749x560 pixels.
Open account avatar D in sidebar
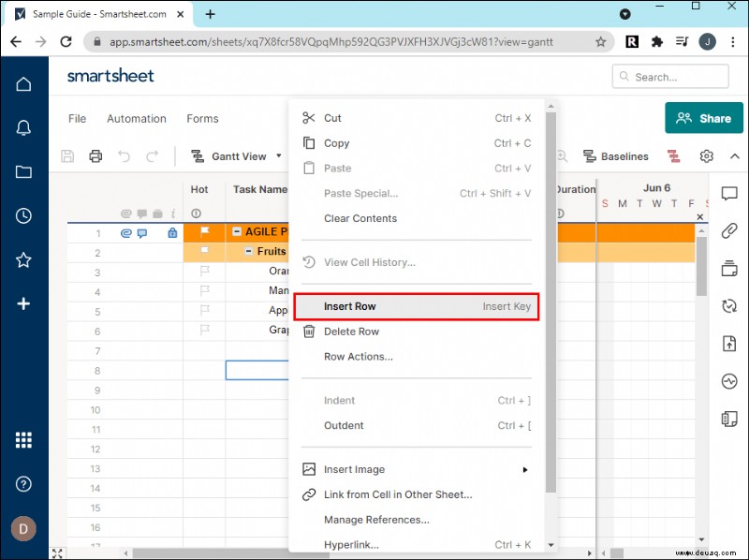23,528
